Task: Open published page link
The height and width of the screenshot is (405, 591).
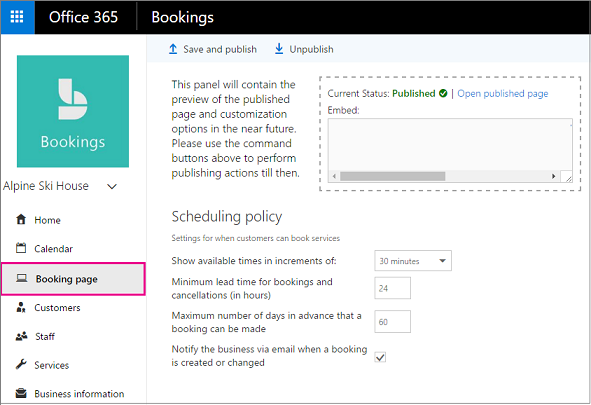Action: point(502,93)
